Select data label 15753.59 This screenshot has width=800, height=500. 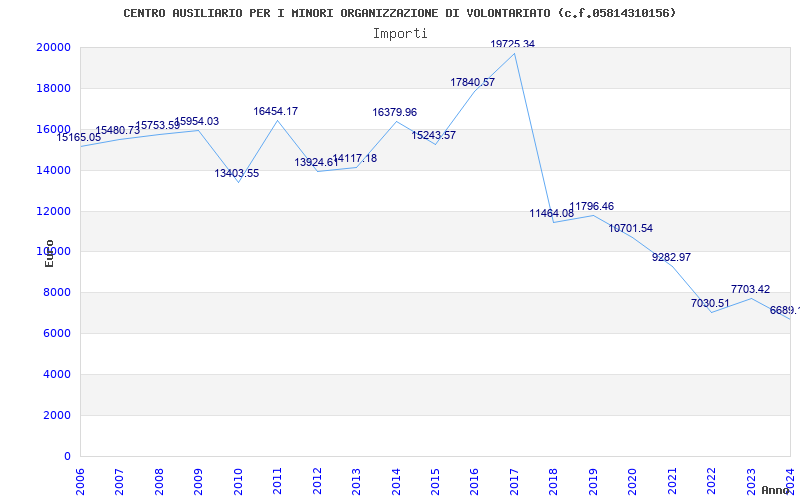(158, 125)
